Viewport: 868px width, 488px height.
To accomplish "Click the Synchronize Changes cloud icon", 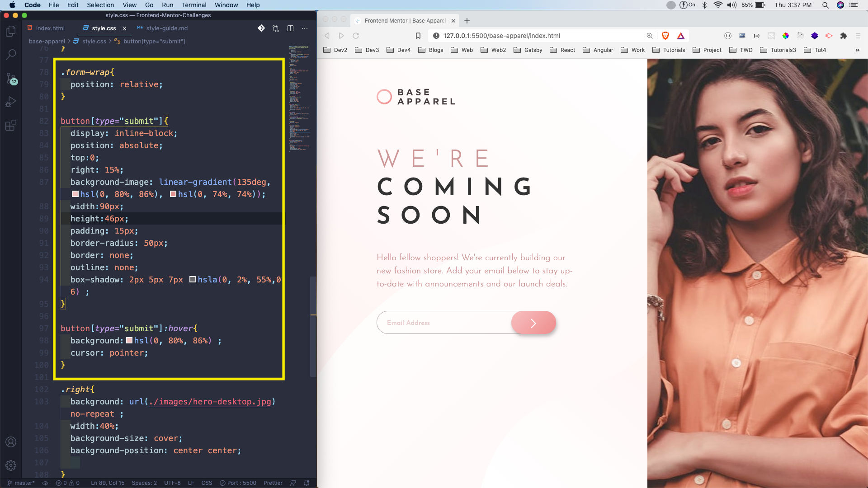I will [x=45, y=483].
